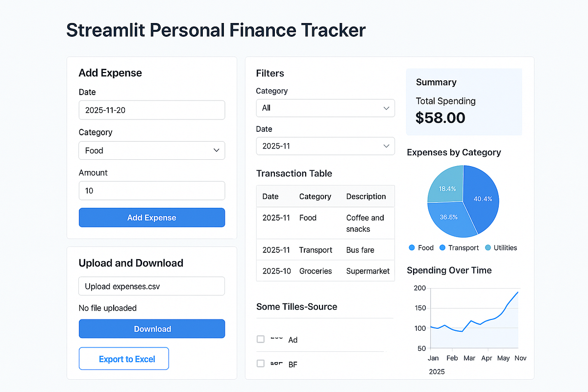
Task: Select the Food legend marker under the pie chart
Action: (412, 247)
